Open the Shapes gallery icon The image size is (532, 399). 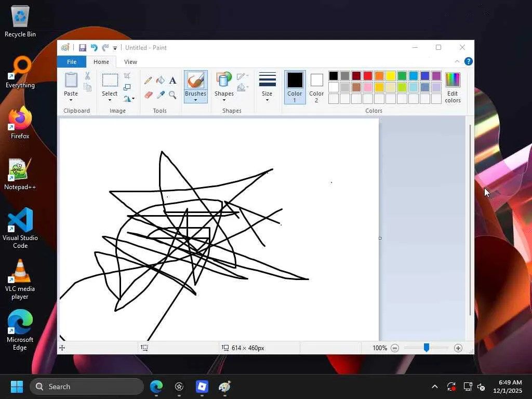click(224, 81)
